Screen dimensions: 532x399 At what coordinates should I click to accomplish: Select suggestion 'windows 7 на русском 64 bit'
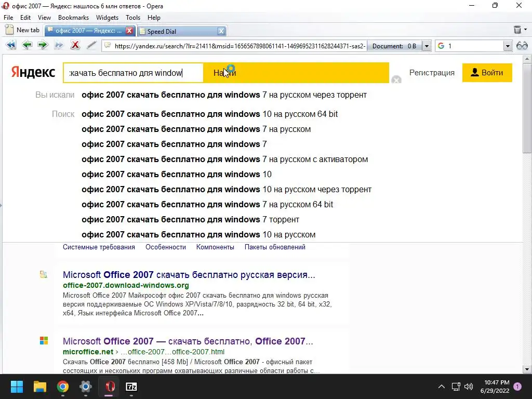coord(207,204)
